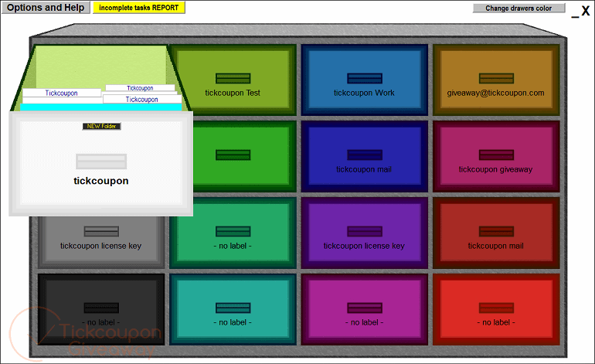
Task: Open the gray tickcoupon license key drawer
Action: [x=101, y=242]
